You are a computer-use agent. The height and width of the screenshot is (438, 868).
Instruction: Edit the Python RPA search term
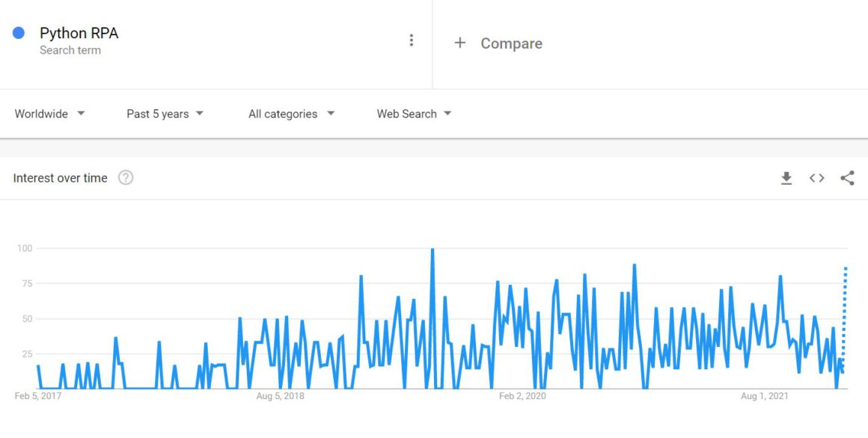79,34
